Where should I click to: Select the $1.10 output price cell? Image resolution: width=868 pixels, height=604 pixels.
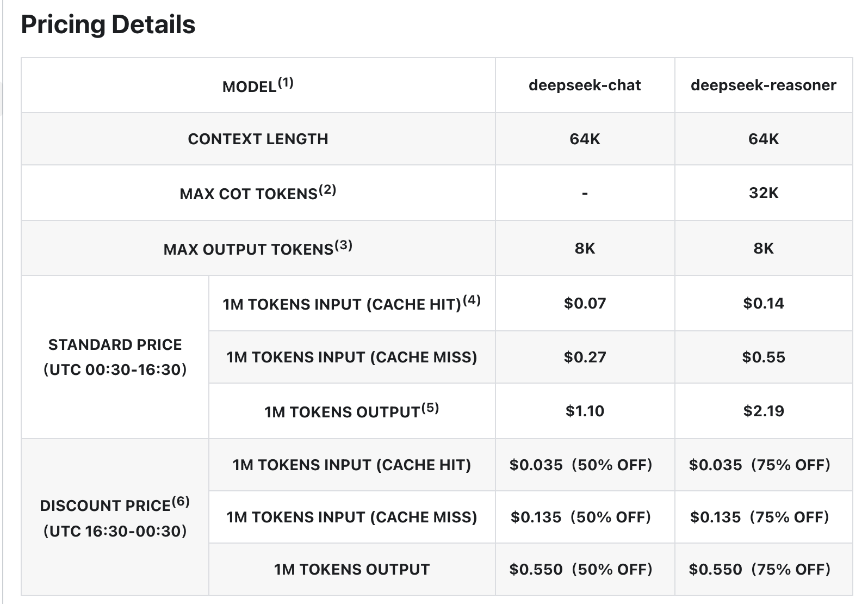tap(585, 411)
